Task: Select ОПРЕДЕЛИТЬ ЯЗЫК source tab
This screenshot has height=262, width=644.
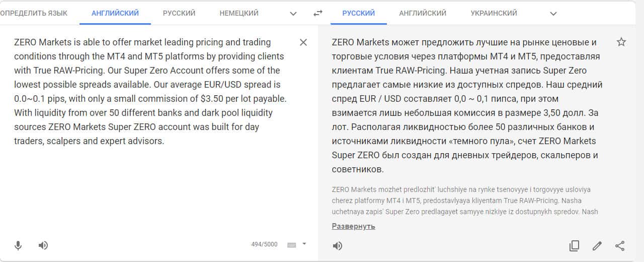Action: [x=33, y=13]
